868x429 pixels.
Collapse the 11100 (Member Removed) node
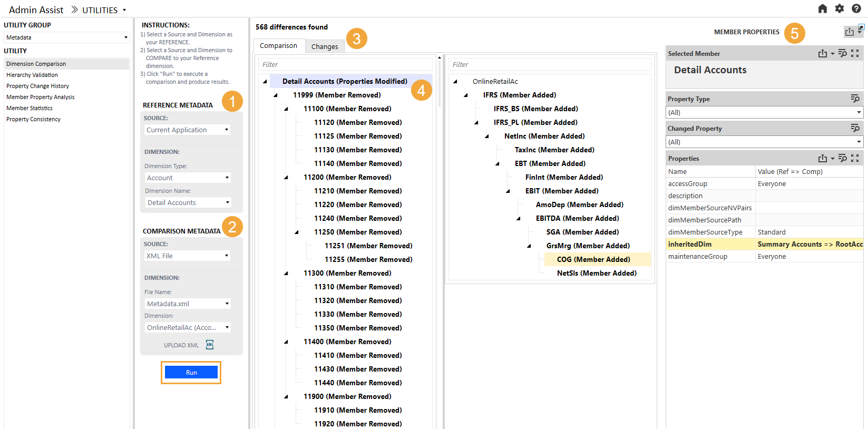point(286,109)
